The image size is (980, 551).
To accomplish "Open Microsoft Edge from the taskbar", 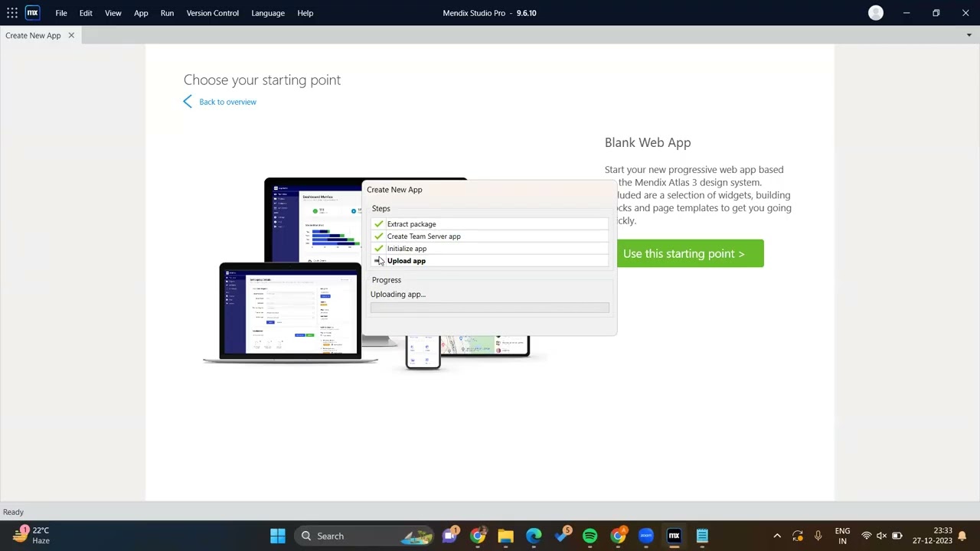I will pyautogui.click(x=534, y=536).
